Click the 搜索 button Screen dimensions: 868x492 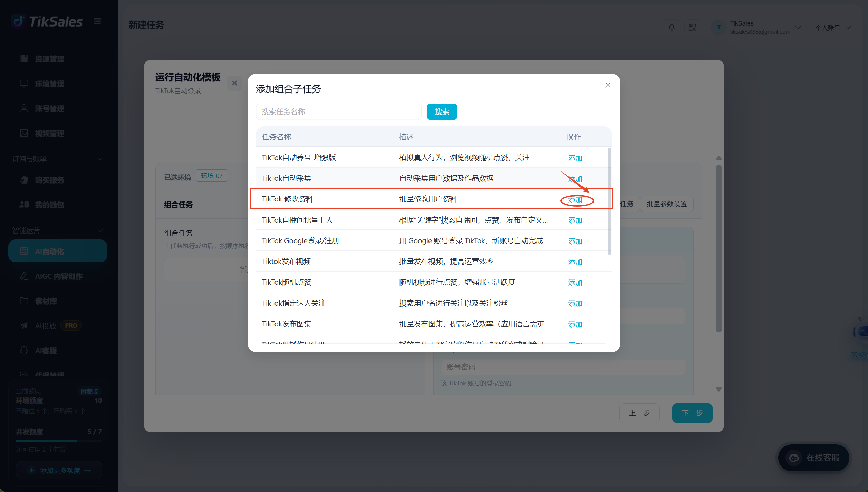(442, 112)
